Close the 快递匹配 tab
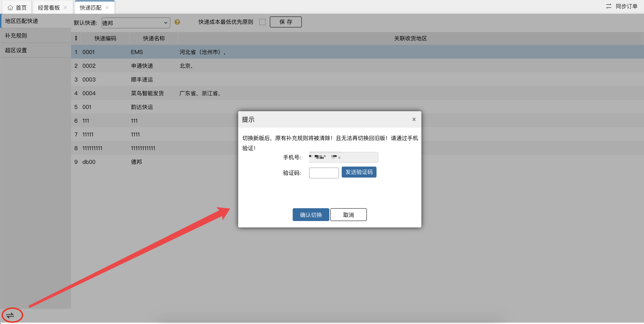The image size is (644, 324). click(x=107, y=8)
